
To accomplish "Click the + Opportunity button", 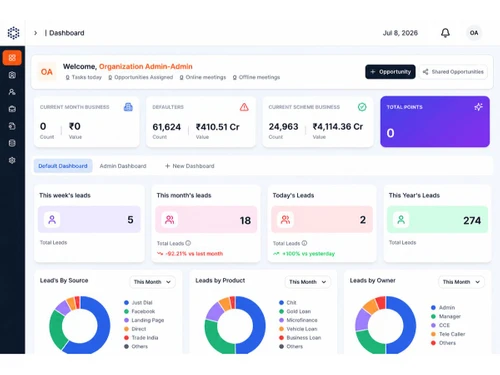I will coord(390,72).
